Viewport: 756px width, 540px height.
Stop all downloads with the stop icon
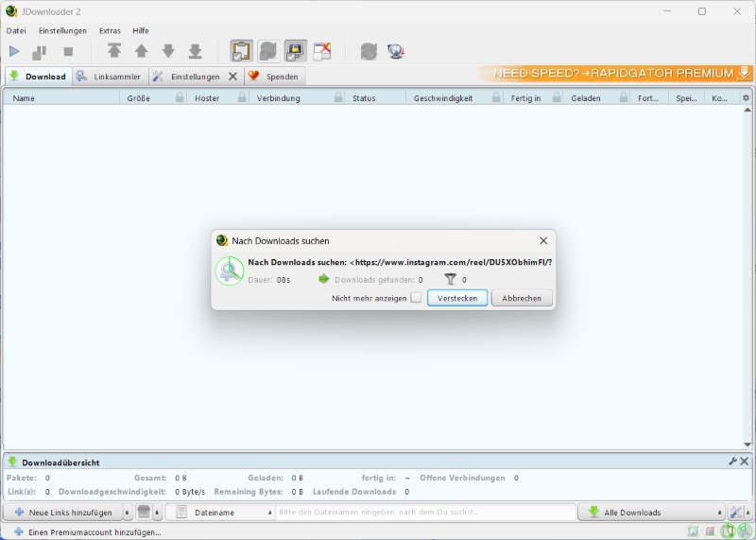pyautogui.click(x=68, y=51)
